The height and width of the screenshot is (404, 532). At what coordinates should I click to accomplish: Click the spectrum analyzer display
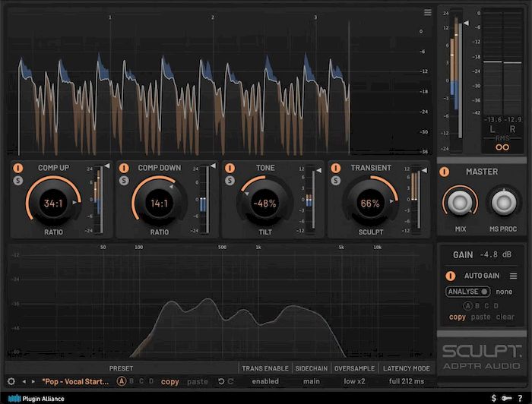pyautogui.click(x=220, y=301)
